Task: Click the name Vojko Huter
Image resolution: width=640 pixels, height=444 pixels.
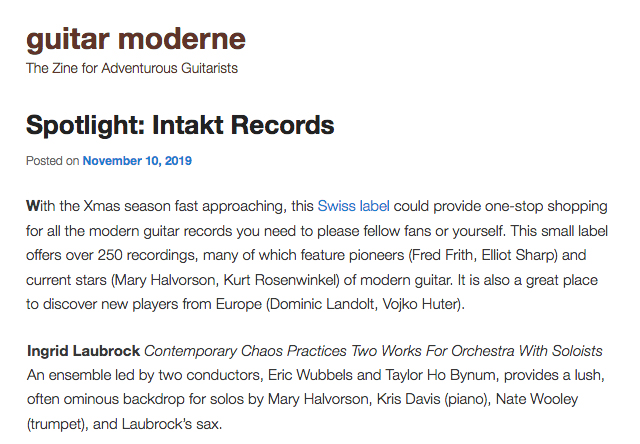Action: pyautogui.click(x=420, y=304)
